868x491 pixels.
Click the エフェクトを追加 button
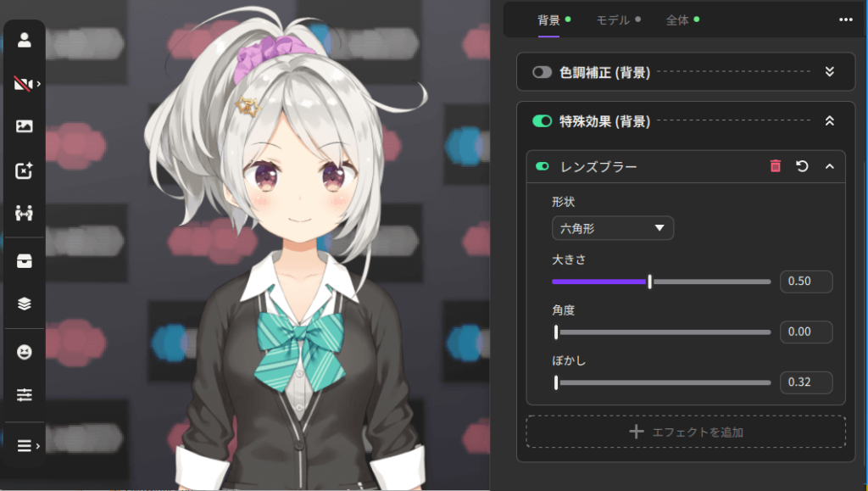click(x=686, y=432)
